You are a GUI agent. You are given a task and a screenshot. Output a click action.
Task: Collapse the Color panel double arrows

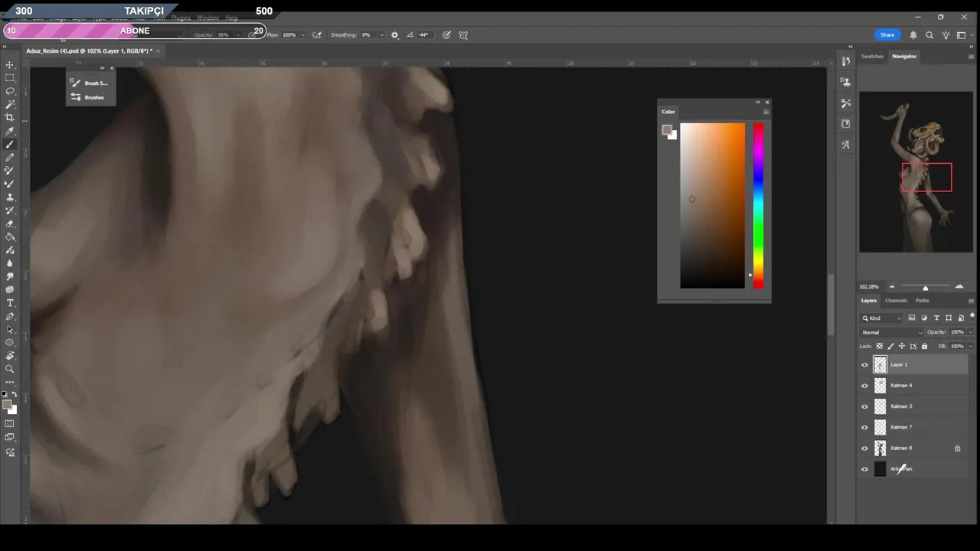click(758, 102)
